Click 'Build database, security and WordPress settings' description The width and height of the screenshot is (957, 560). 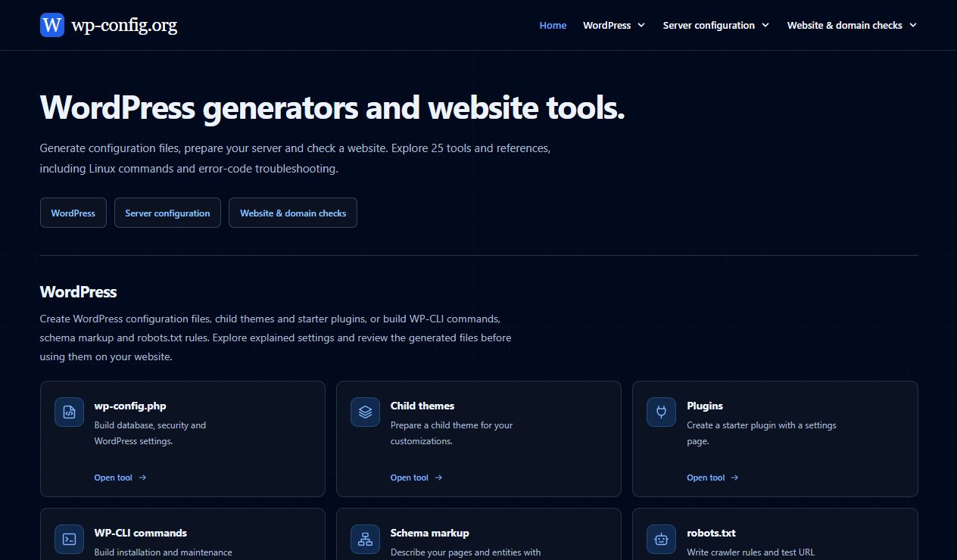(150, 433)
